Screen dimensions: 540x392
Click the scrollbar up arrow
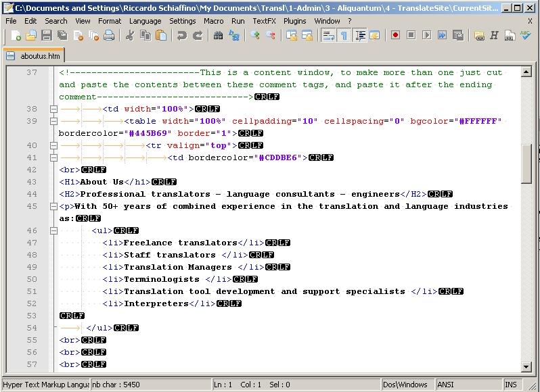[526, 72]
